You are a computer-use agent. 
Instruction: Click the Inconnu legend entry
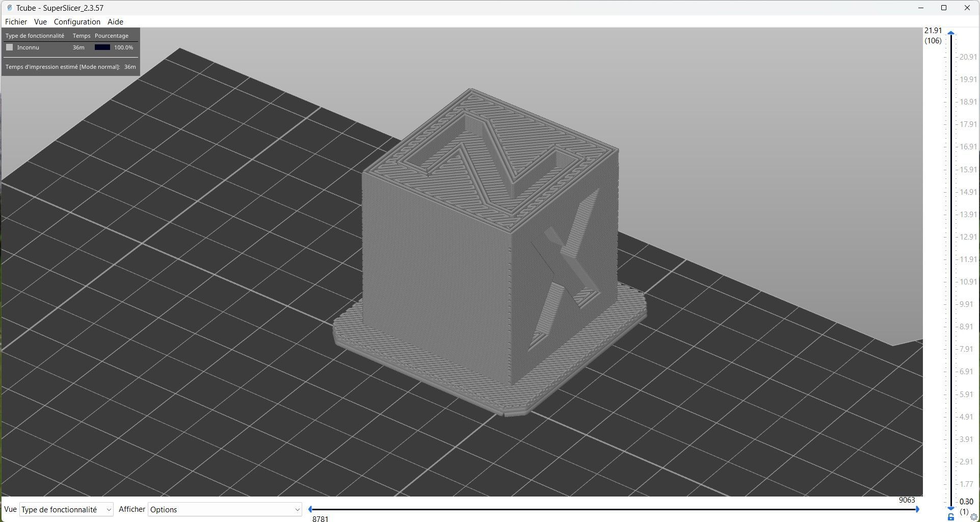[28, 47]
